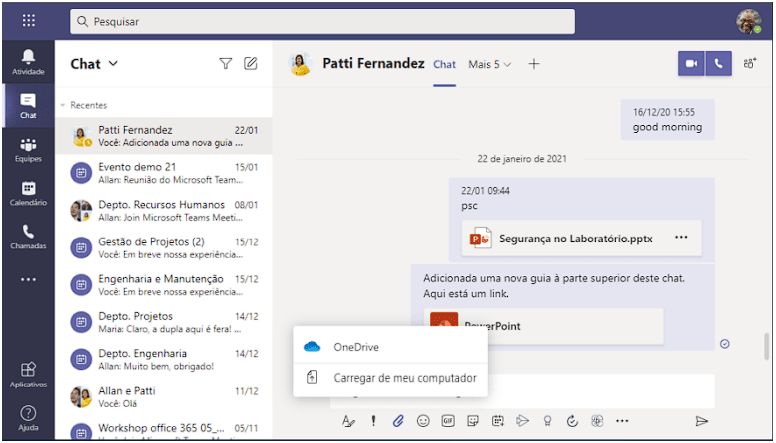Image resolution: width=776 pixels, height=443 pixels.
Task: Choose OneDrive from the attach menu
Action: [390, 347]
